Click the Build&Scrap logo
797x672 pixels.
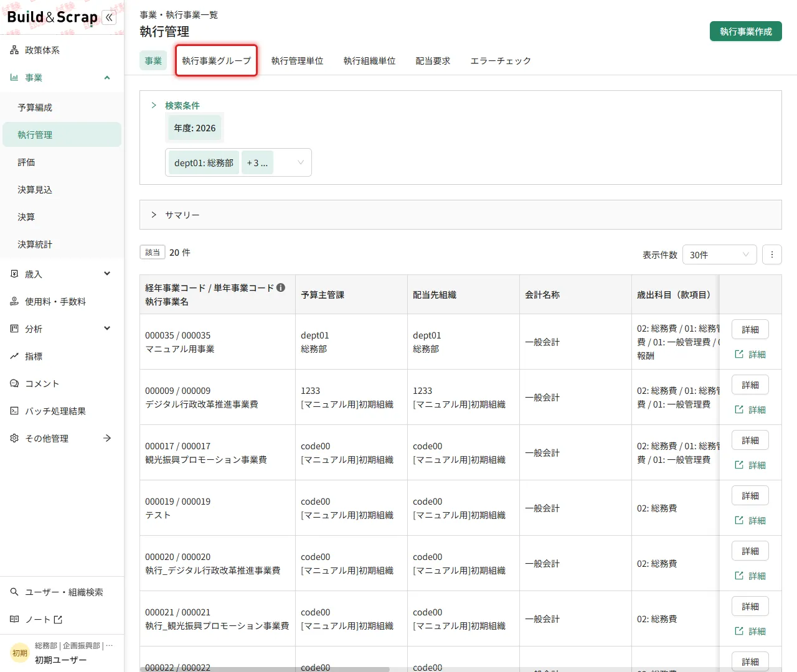(52, 17)
